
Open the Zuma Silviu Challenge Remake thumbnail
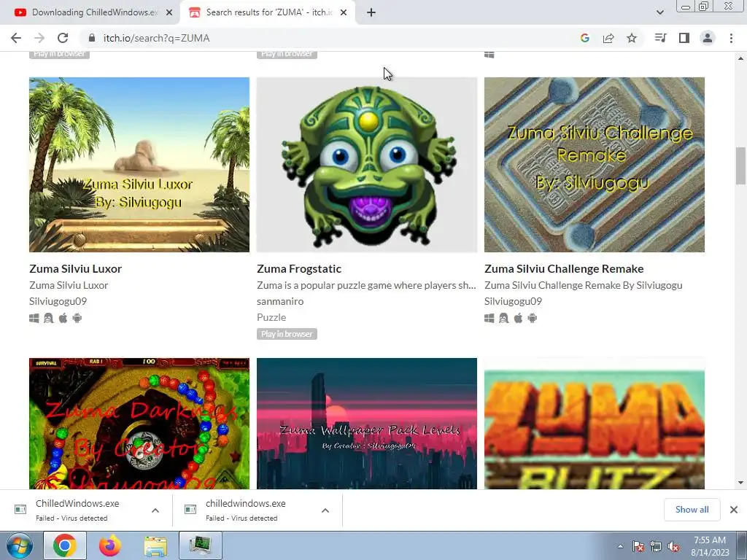pyautogui.click(x=594, y=165)
